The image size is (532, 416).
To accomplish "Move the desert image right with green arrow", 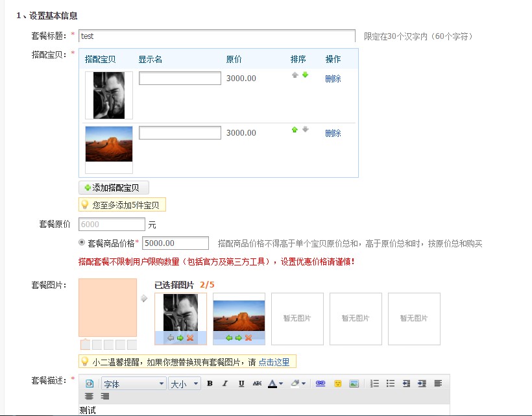I will (x=238, y=338).
